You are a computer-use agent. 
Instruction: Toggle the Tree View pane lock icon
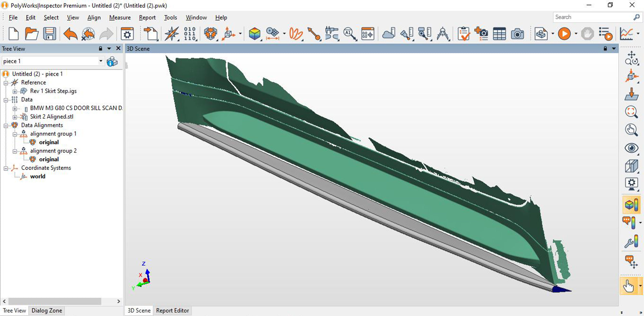pyautogui.click(x=100, y=49)
